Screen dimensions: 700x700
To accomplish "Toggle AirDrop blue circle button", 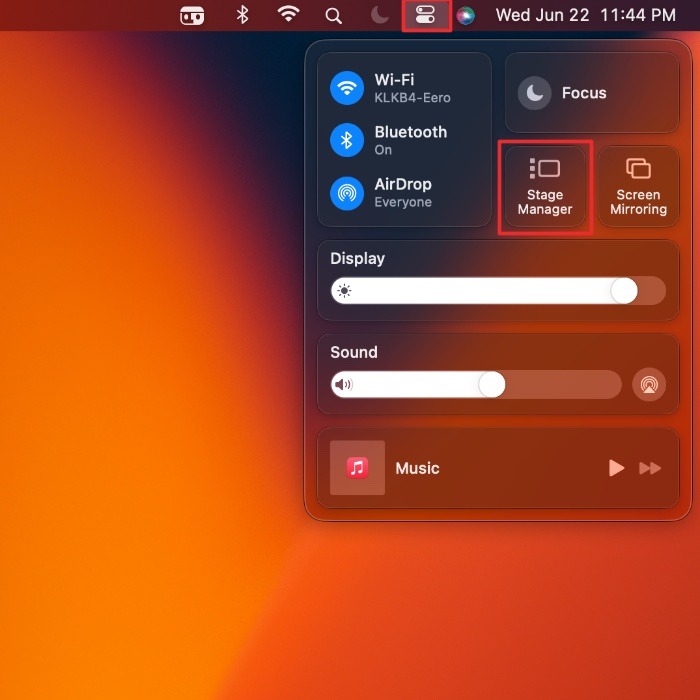I will pyautogui.click(x=347, y=193).
